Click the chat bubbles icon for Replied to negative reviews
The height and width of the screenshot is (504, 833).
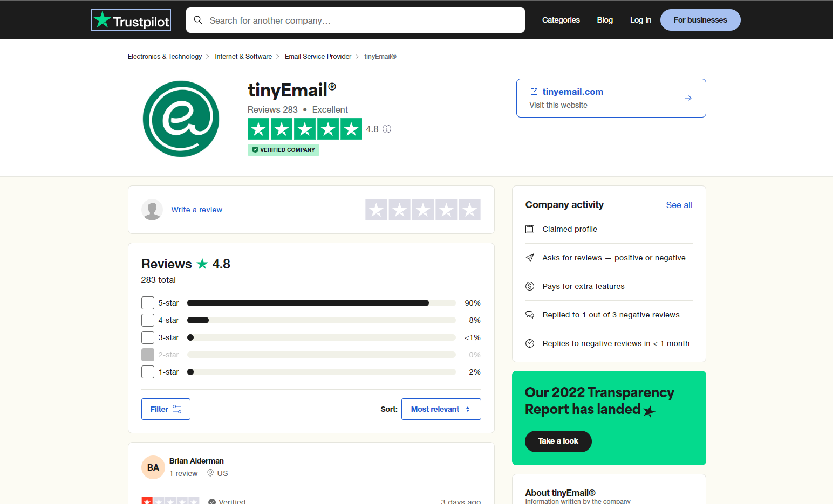(x=530, y=315)
